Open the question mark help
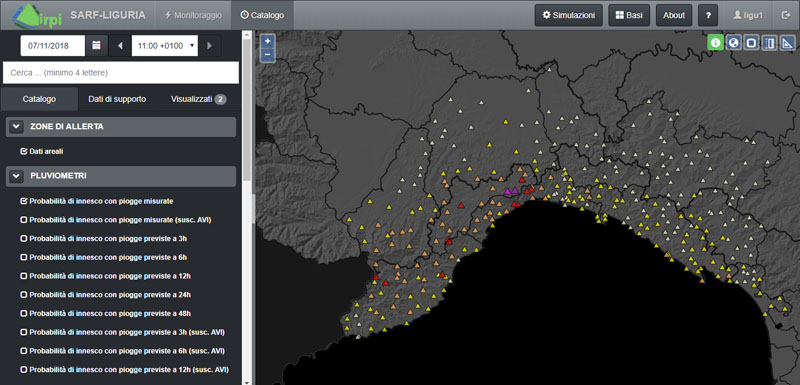Image resolution: width=800 pixels, height=385 pixels. coord(708,15)
